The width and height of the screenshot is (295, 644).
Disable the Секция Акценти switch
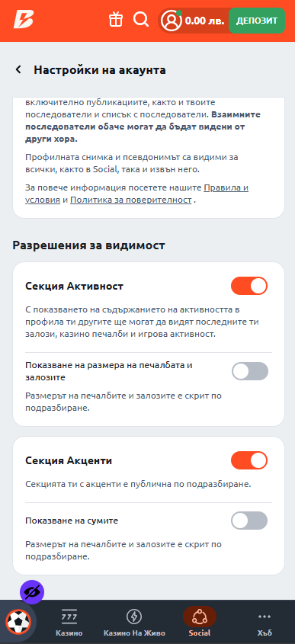click(249, 460)
